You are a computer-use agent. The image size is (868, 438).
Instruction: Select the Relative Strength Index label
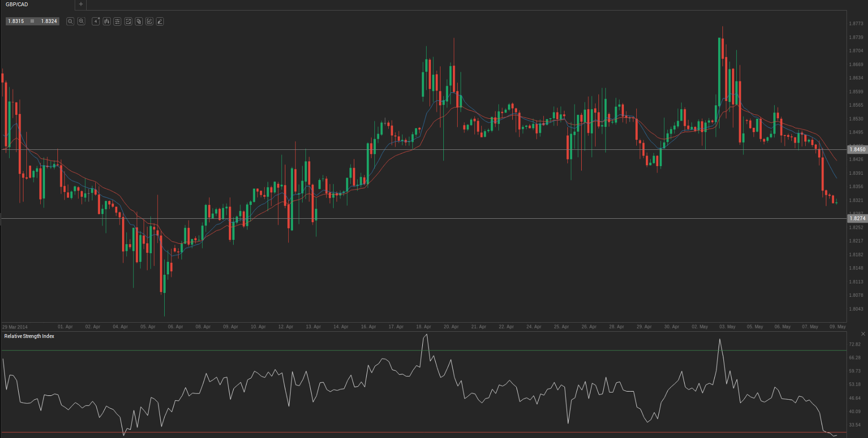[29, 337]
